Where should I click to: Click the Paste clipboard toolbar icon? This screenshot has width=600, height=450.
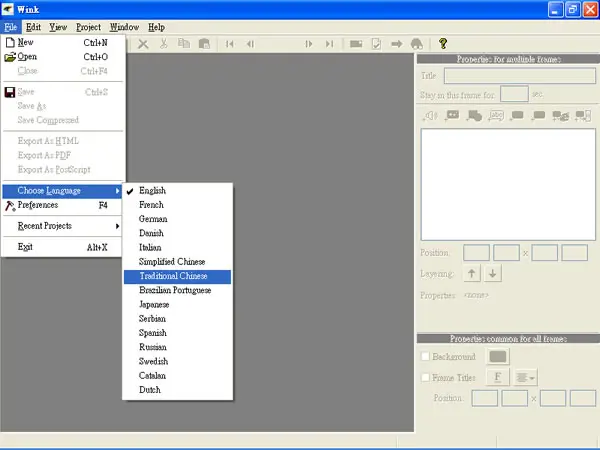(204, 44)
